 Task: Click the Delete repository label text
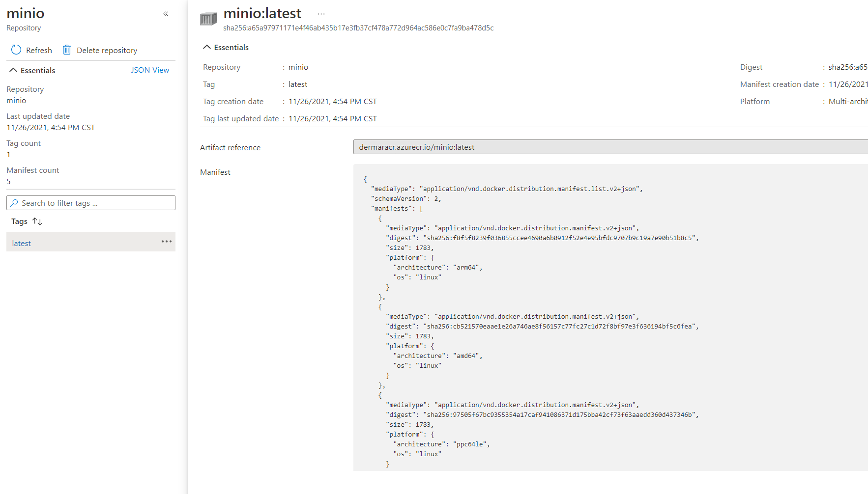click(x=107, y=50)
